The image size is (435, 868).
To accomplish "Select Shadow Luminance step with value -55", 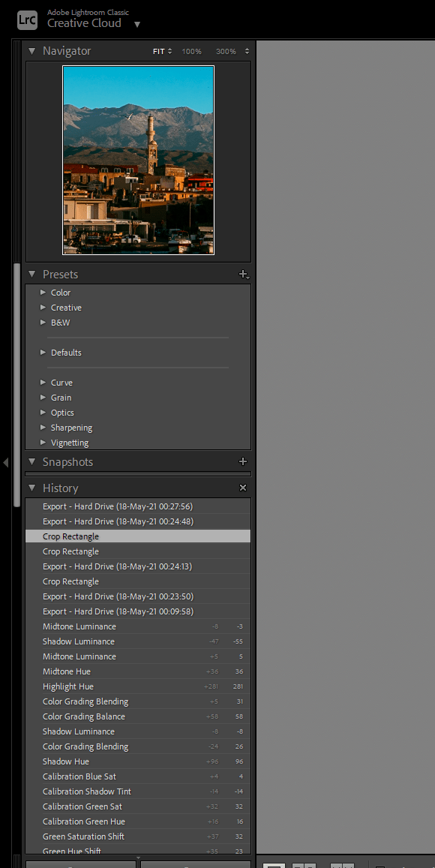I will tap(138, 641).
